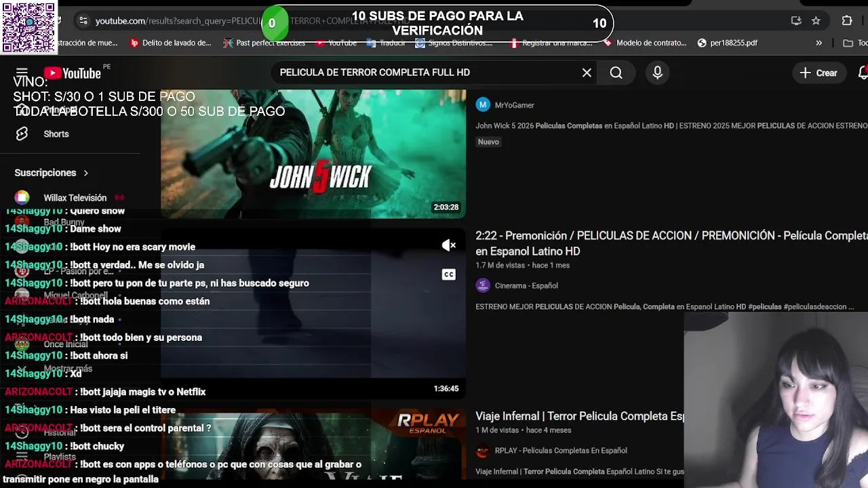Image resolution: width=868 pixels, height=488 pixels.
Task: Click the magnifier search button
Action: pyautogui.click(x=616, y=73)
